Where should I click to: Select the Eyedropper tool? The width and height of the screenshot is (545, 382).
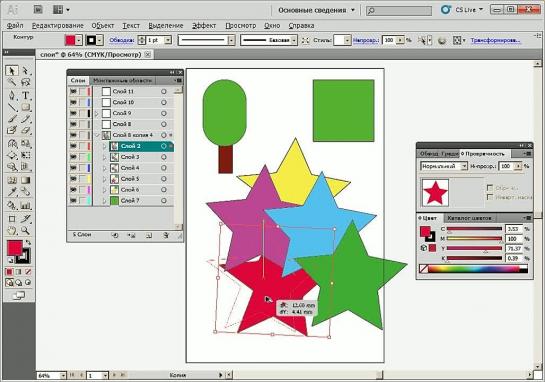11,192
